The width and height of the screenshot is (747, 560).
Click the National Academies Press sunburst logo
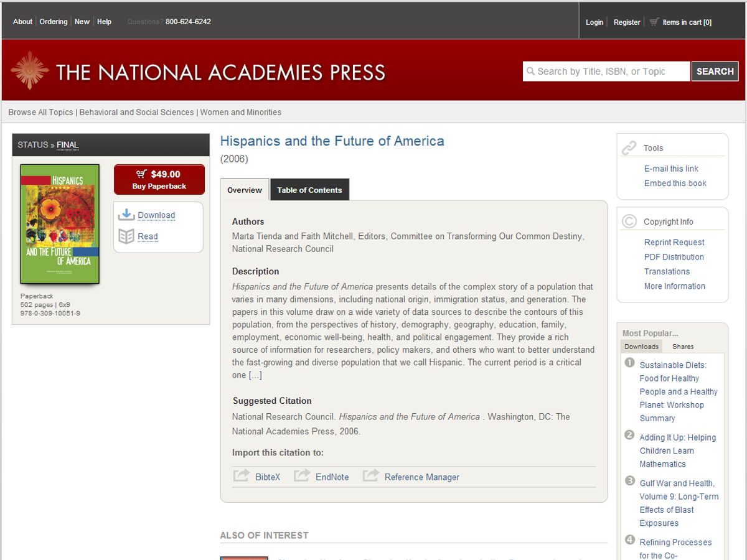coord(30,70)
